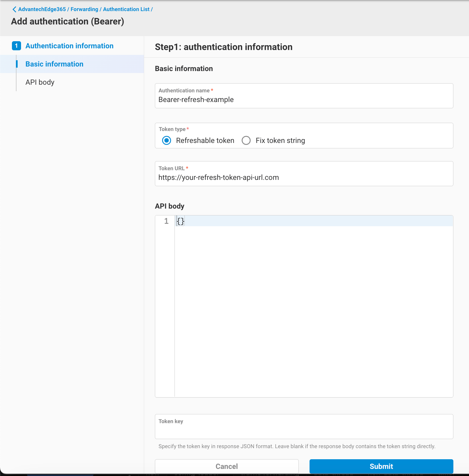Open the AdvantechEdge365 breadcrumb link
The width and height of the screenshot is (469, 476).
pos(42,9)
